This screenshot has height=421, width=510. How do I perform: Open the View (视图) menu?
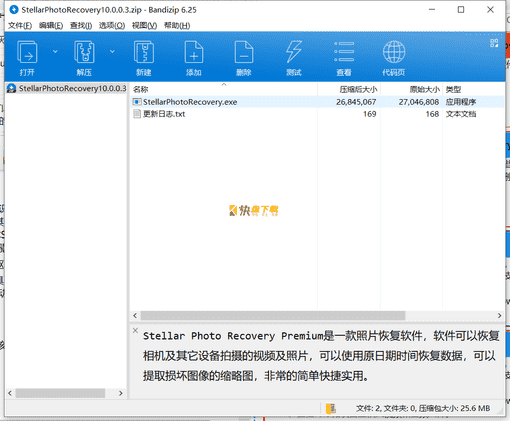(144, 25)
